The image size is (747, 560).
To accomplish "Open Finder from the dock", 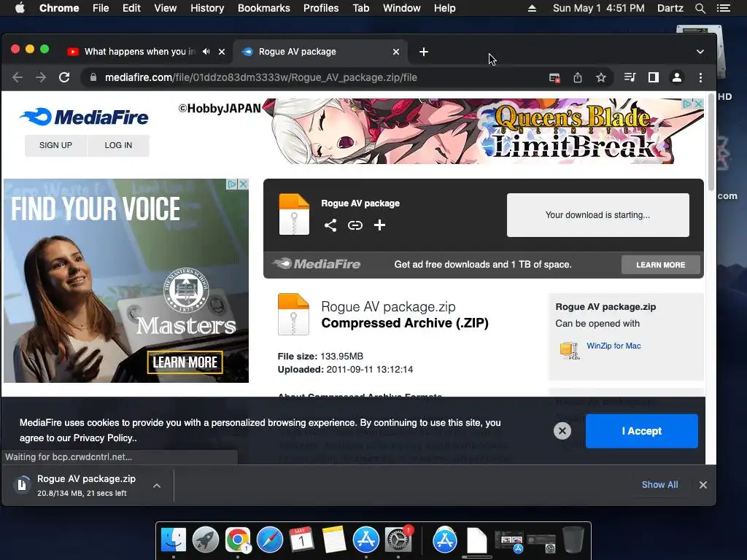I will tap(174, 540).
